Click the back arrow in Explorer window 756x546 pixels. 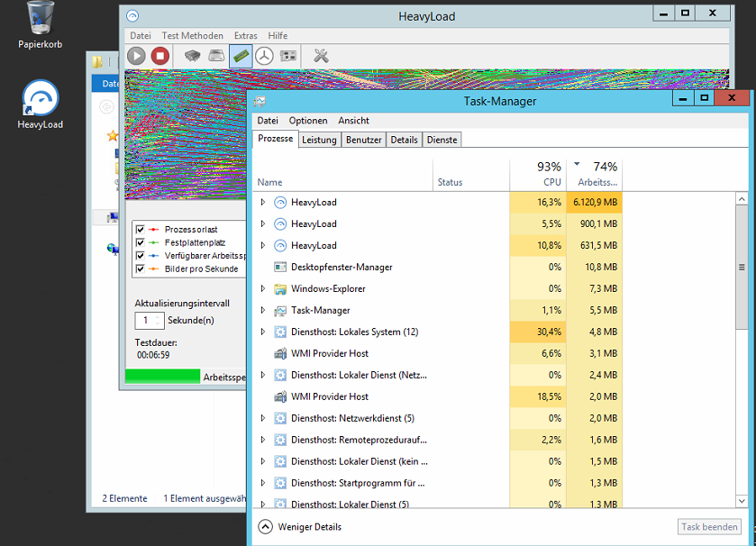coord(106,106)
